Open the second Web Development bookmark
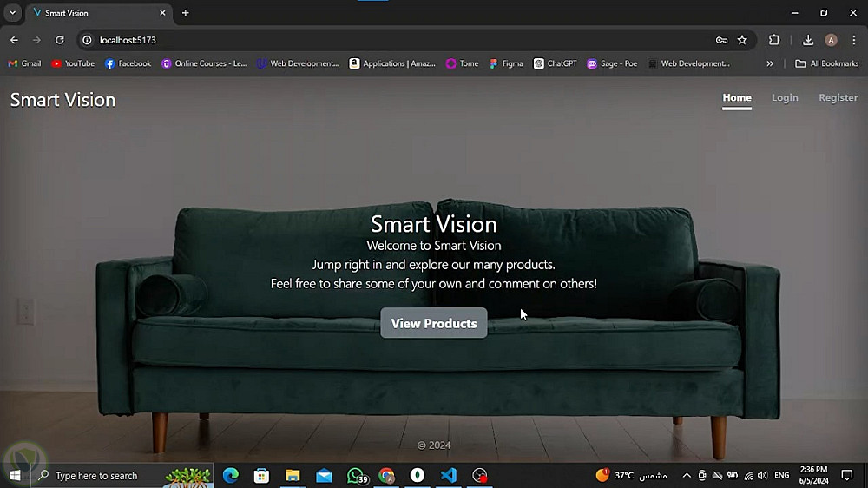The height and width of the screenshot is (488, 868). (689, 63)
